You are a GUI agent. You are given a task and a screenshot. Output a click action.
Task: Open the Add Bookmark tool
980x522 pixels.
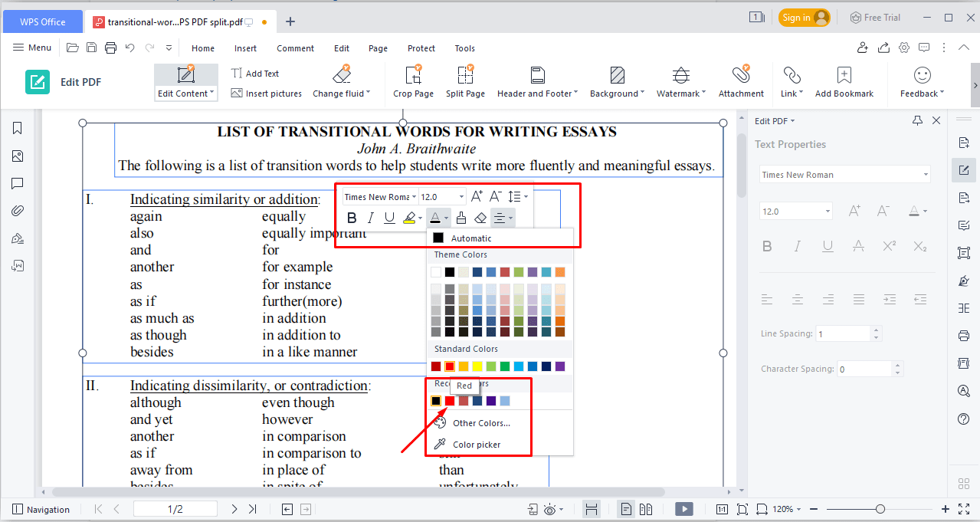click(843, 80)
